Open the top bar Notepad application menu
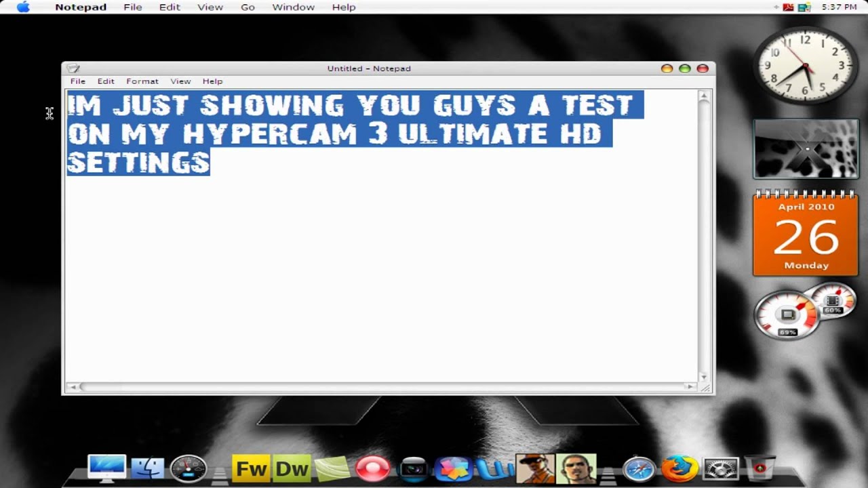This screenshot has height=488, width=868. tap(81, 7)
